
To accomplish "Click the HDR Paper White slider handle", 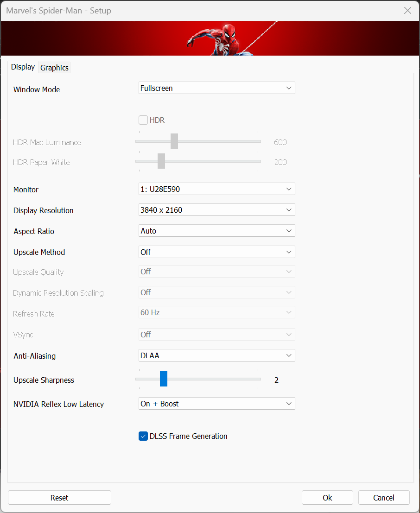I will (x=161, y=161).
